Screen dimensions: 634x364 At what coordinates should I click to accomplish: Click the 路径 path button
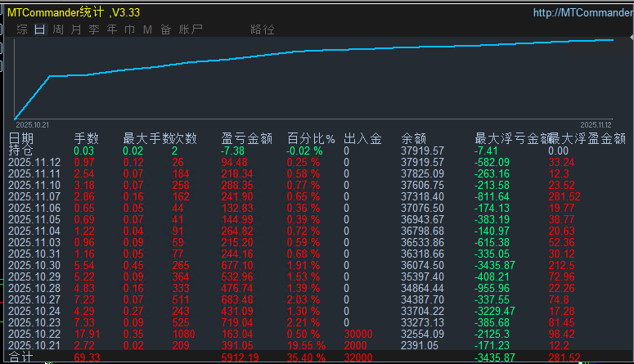263,29
